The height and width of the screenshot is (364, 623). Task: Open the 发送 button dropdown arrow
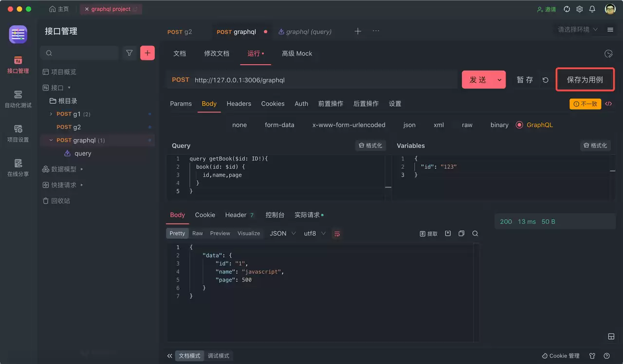pos(499,80)
